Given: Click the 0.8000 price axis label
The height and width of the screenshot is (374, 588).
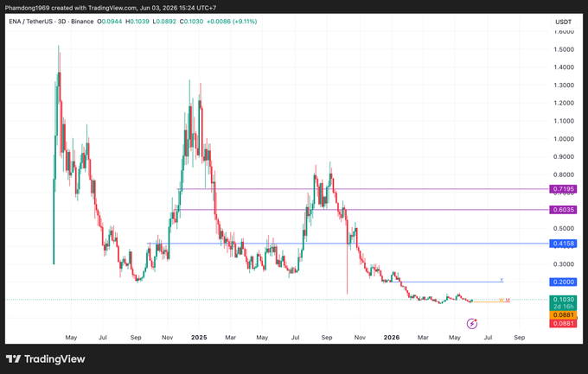Looking at the screenshot, I should pos(564,174).
